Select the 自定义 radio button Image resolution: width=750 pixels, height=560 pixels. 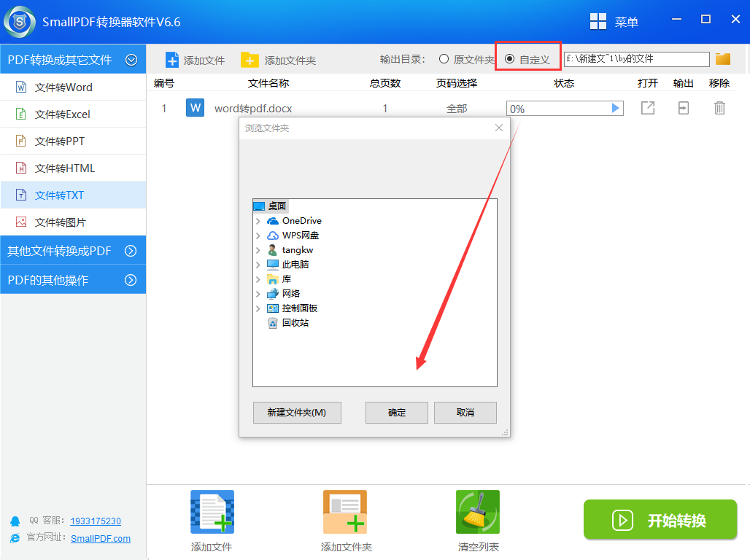pyautogui.click(x=509, y=59)
